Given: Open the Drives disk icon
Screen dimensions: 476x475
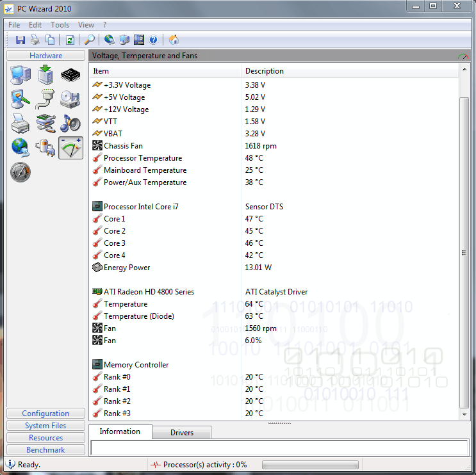Looking at the screenshot, I should click(x=70, y=99).
